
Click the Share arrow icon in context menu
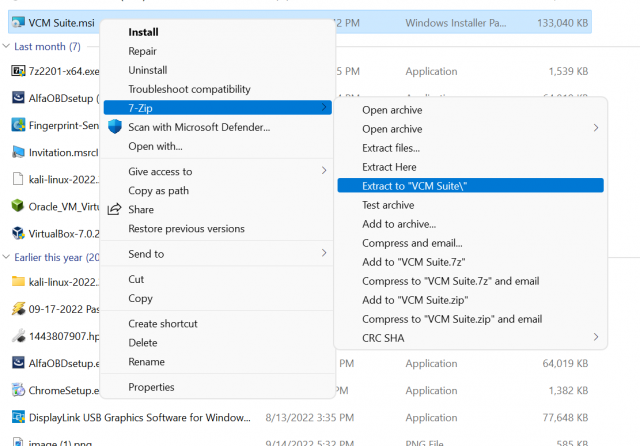(x=114, y=210)
